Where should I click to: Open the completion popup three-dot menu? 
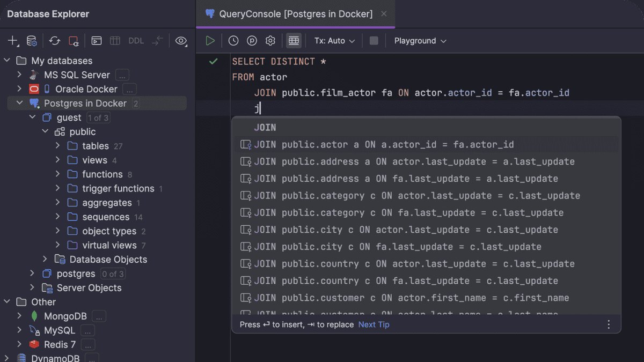click(609, 324)
